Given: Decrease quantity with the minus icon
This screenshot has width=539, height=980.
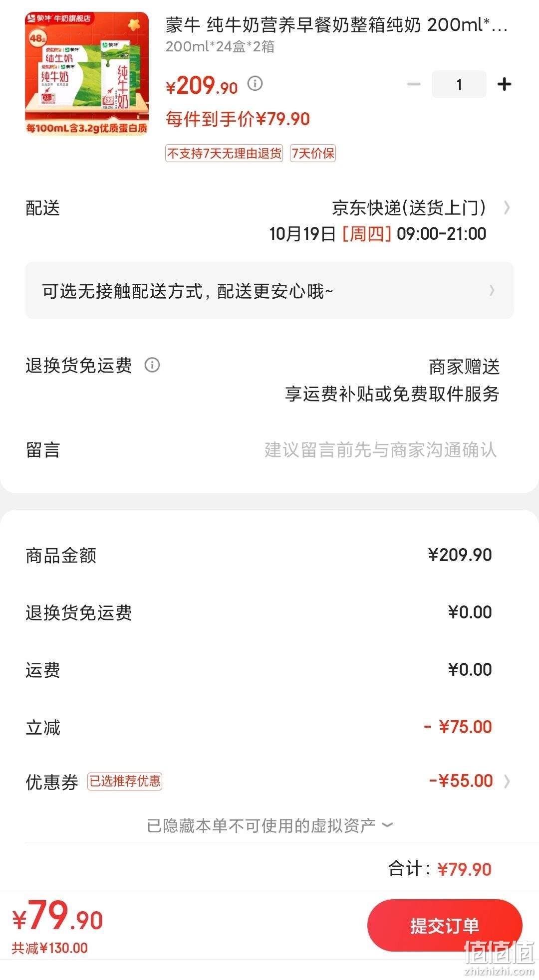Looking at the screenshot, I should (414, 84).
